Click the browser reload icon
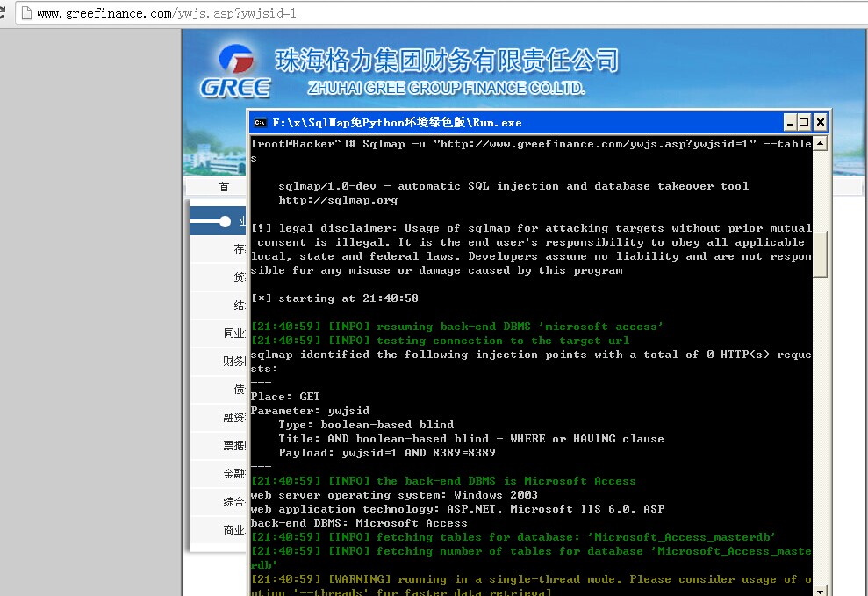The width and height of the screenshot is (868, 596). (x=2, y=12)
